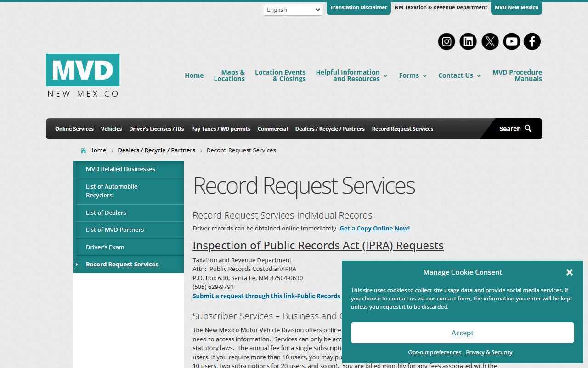Open List of MVD Partners sidebar item
The image size is (588, 368).
129,230
